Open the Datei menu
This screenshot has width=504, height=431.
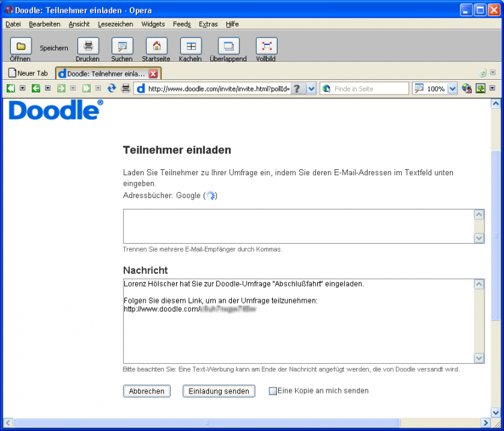point(13,24)
